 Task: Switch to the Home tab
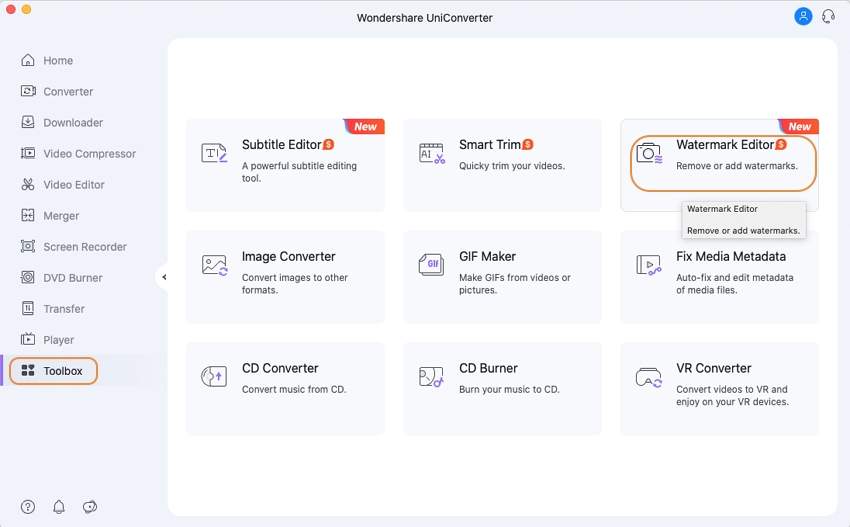[x=57, y=60]
